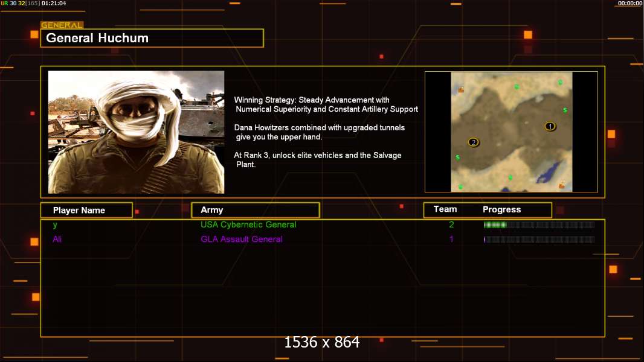This screenshot has width=644, height=362.
Task: Click the "At Rank 3" tip text
Action: 318,159
